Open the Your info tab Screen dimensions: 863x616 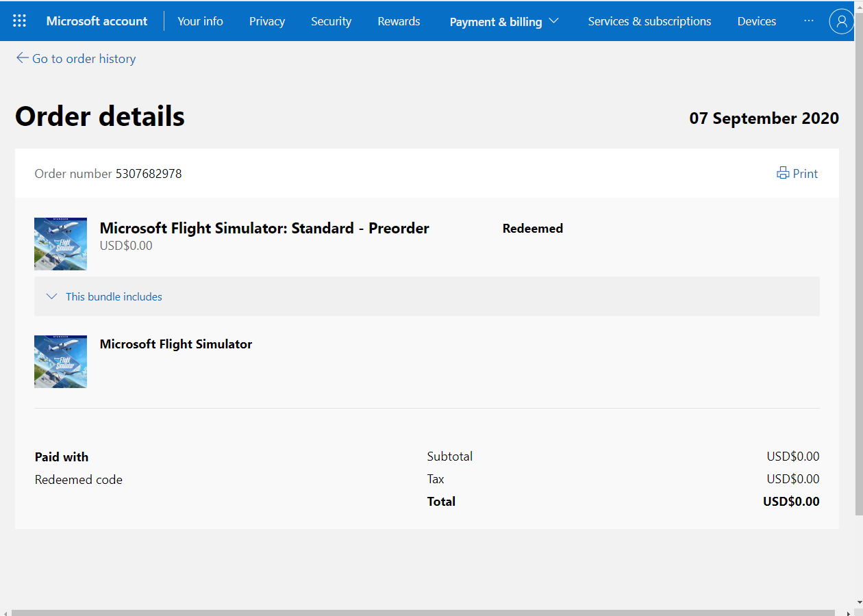coord(200,21)
